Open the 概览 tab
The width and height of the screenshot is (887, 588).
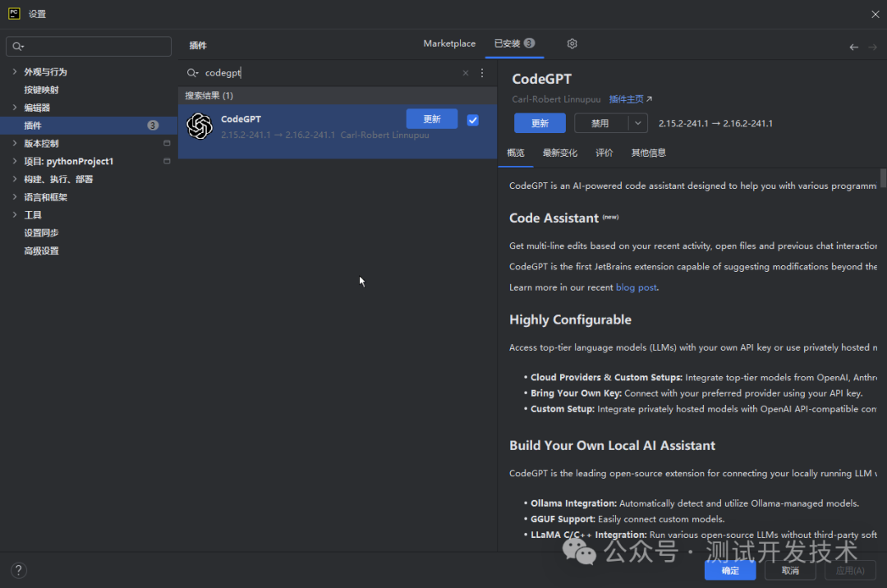[x=516, y=153]
